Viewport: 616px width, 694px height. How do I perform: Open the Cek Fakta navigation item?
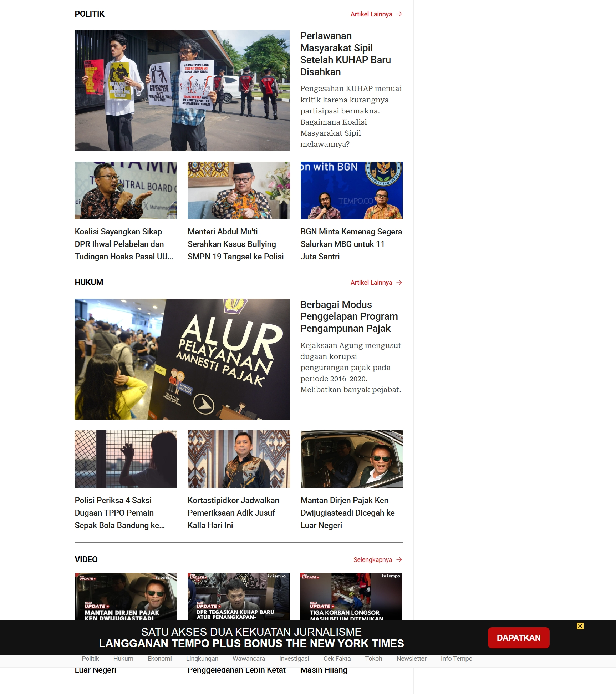coord(337,658)
